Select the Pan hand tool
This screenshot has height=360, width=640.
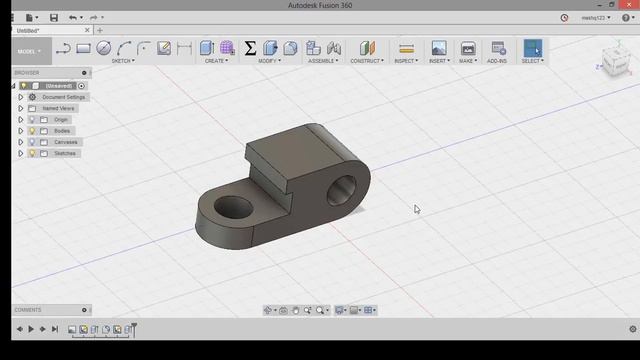click(296, 311)
